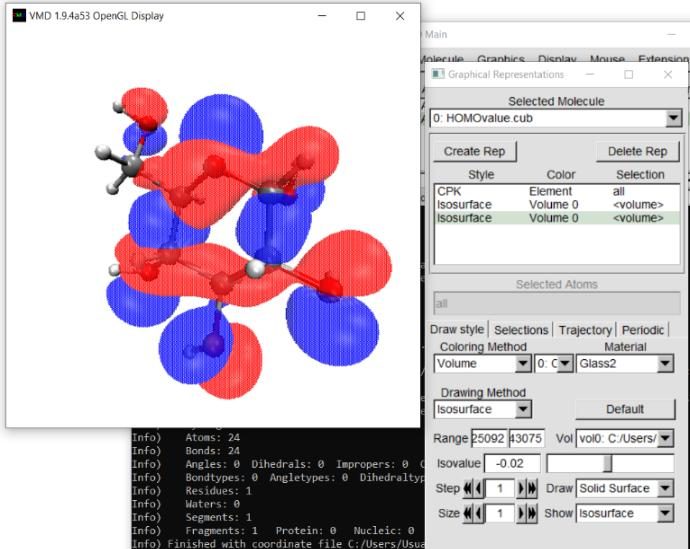Click Step single back arrow

(x=478, y=488)
